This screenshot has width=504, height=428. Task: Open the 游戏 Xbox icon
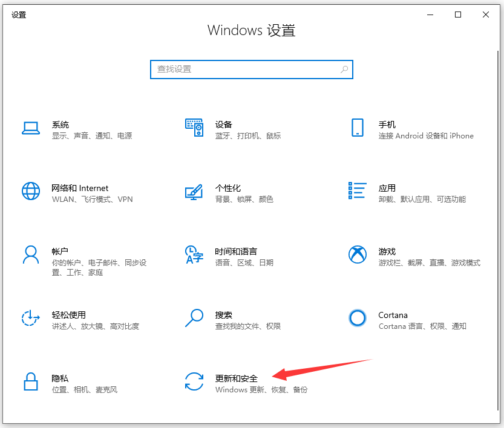358,255
